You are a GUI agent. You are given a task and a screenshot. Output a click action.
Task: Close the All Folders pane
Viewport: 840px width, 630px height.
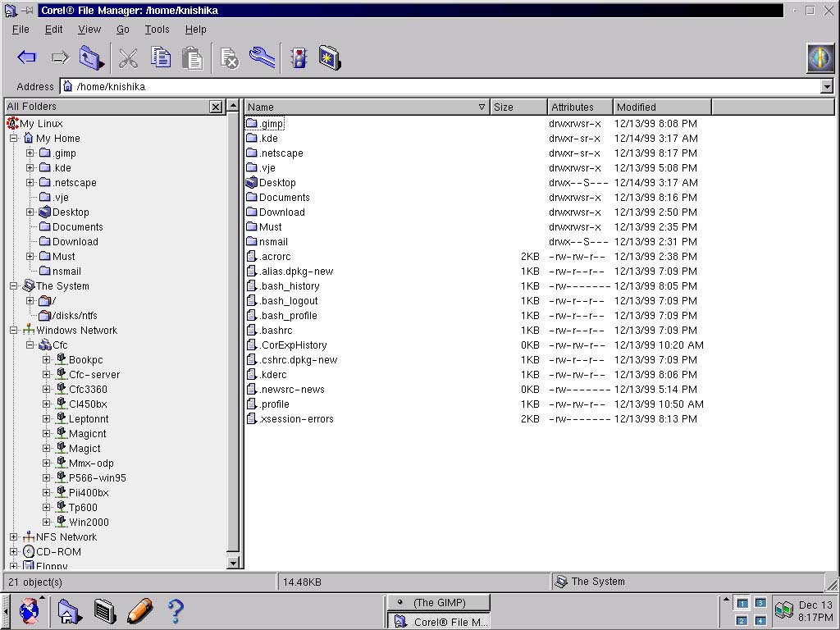click(215, 107)
